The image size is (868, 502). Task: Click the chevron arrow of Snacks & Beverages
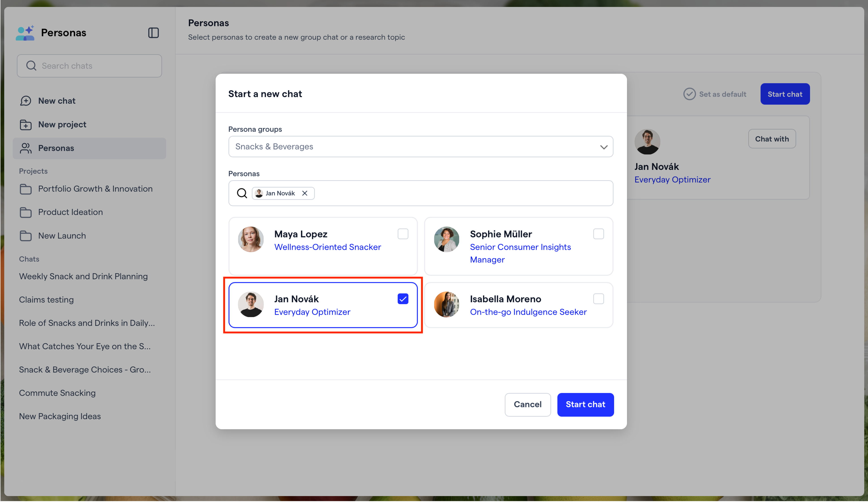click(x=603, y=147)
